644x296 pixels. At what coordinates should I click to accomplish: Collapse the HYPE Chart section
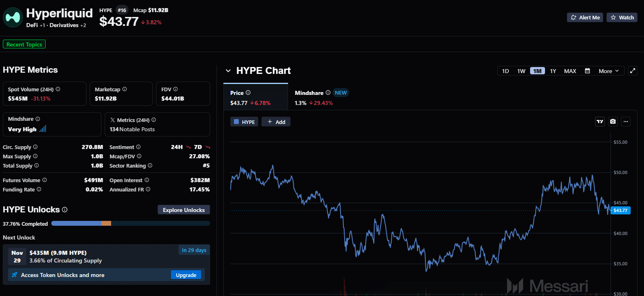click(x=228, y=71)
